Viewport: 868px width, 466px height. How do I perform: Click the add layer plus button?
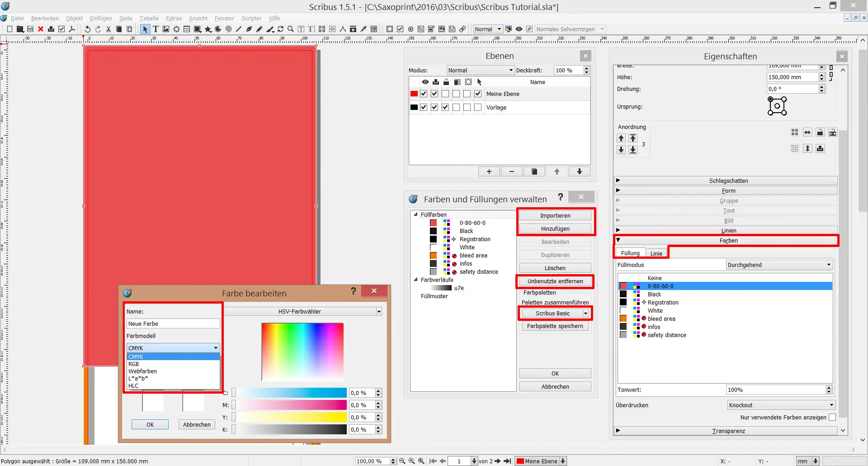click(489, 171)
